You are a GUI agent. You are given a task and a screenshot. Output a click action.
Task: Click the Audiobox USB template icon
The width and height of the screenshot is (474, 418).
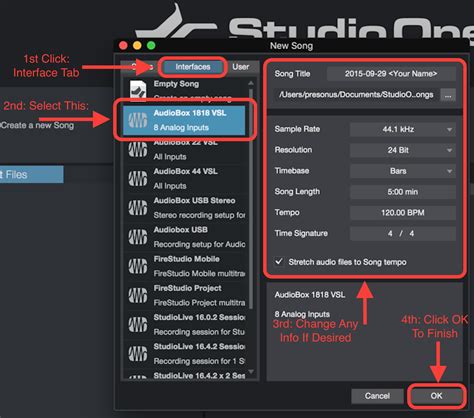coord(138,237)
